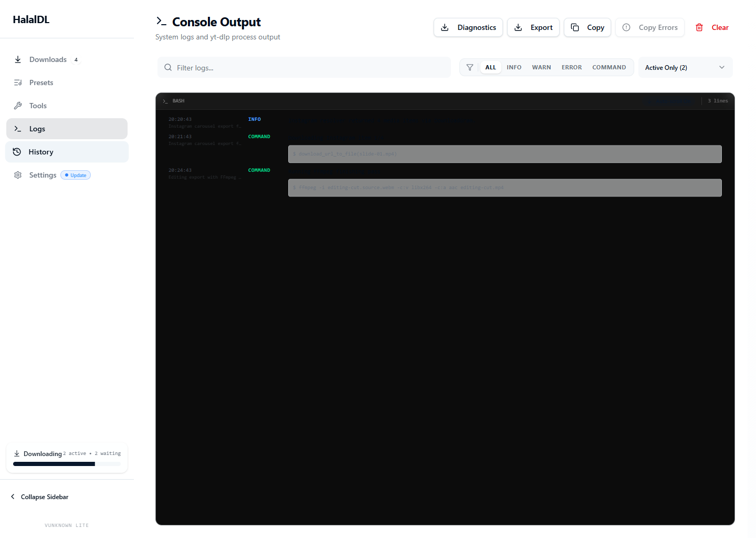Screen dimensions: 756x538
Task: Open Settings via the gear icon
Action: pos(18,175)
